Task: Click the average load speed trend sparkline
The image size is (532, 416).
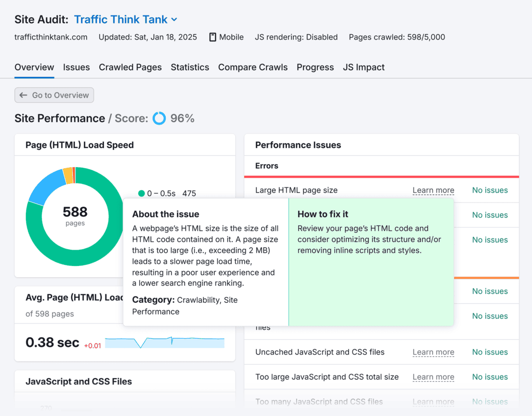Action: (x=165, y=343)
